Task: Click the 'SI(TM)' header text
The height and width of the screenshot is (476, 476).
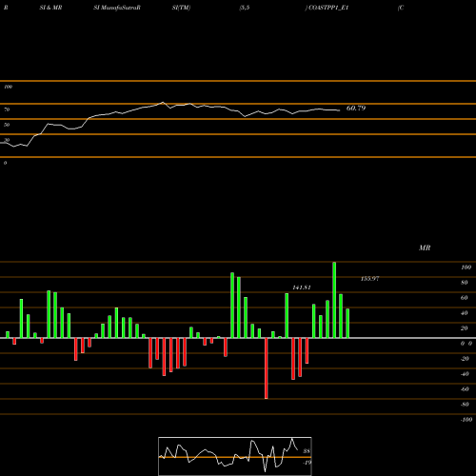Action: [x=181, y=8]
